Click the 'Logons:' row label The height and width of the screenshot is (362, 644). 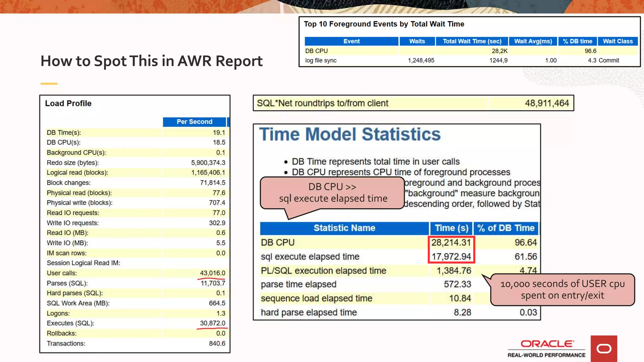point(58,313)
